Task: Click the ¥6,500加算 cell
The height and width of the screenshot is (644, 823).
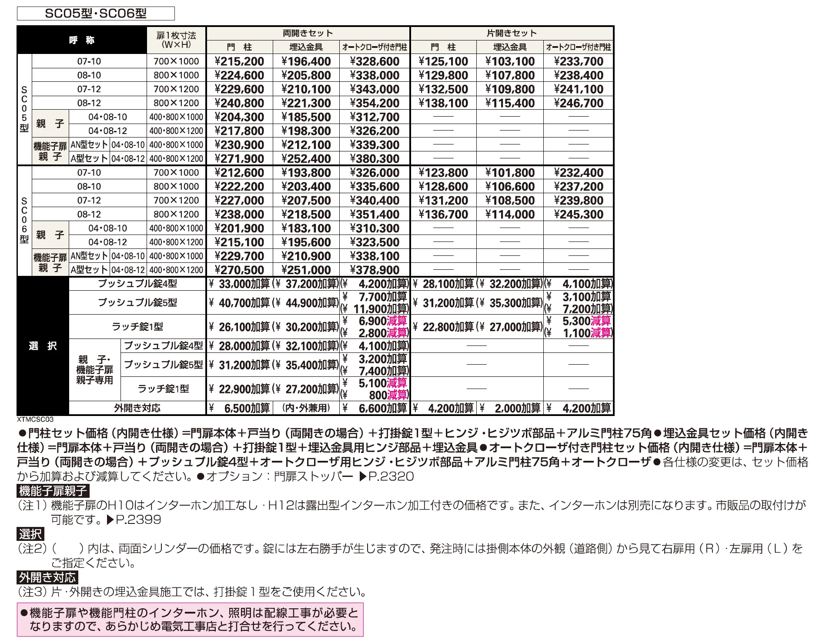Action: click(x=239, y=408)
